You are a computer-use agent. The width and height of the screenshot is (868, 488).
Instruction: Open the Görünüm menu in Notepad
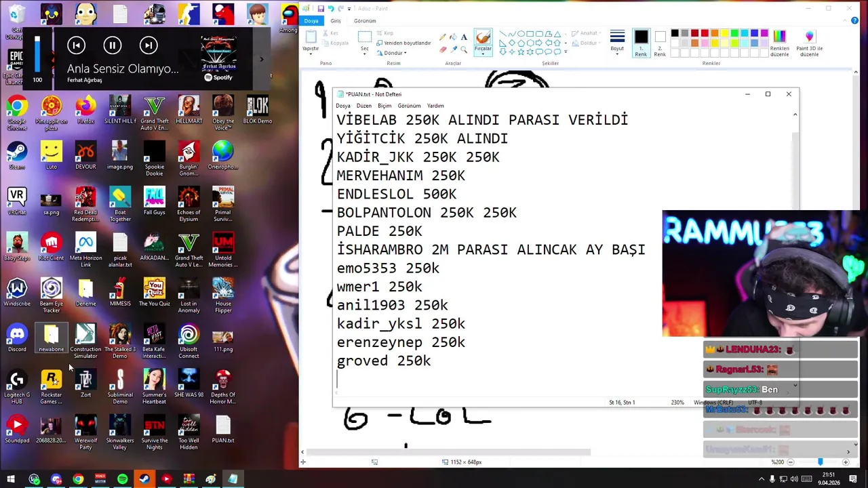point(409,106)
